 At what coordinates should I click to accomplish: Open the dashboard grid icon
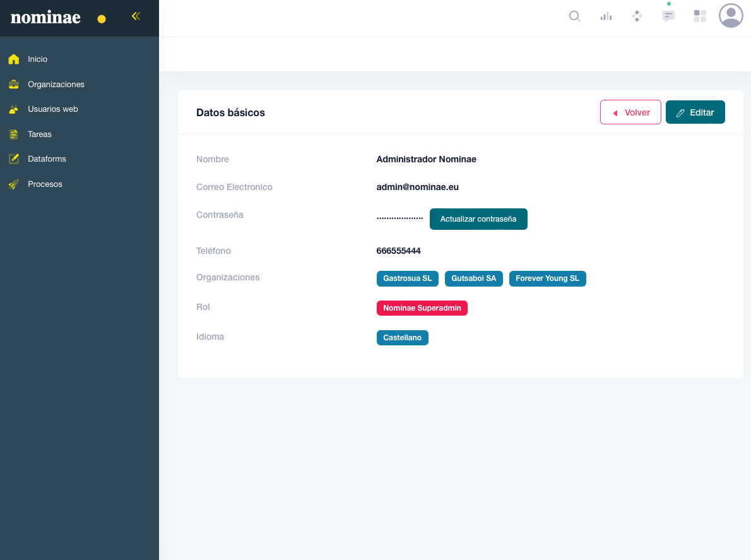(700, 16)
